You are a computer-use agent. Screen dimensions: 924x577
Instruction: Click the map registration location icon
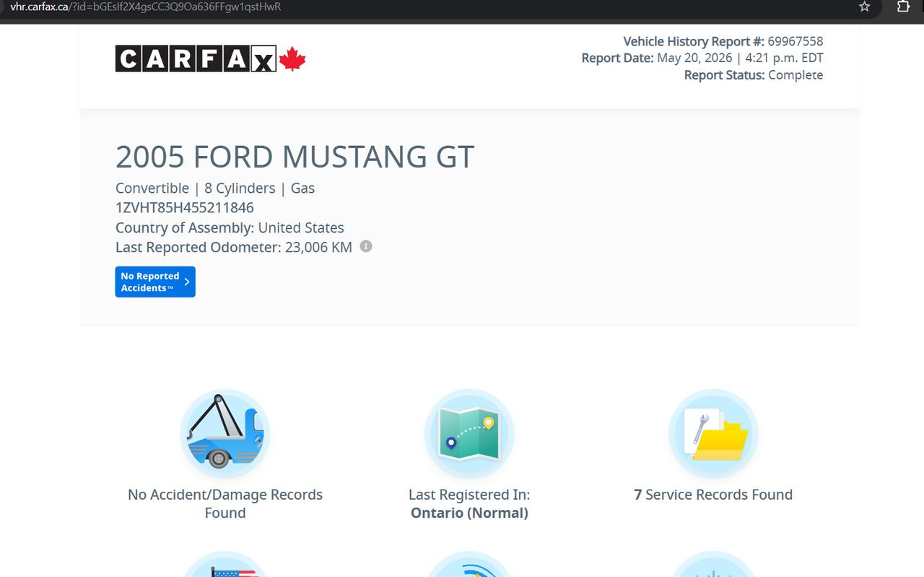click(x=469, y=434)
